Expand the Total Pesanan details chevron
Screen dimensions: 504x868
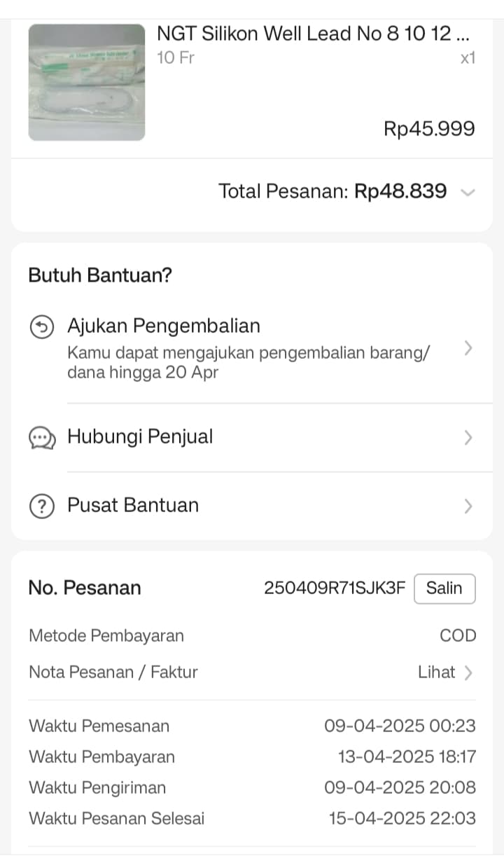pyautogui.click(x=469, y=193)
